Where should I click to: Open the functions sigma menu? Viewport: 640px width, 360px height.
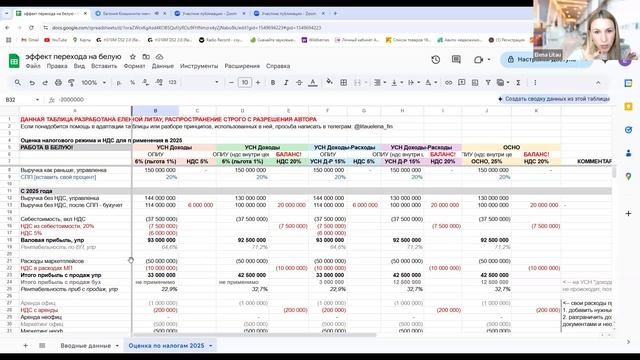point(518,82)
